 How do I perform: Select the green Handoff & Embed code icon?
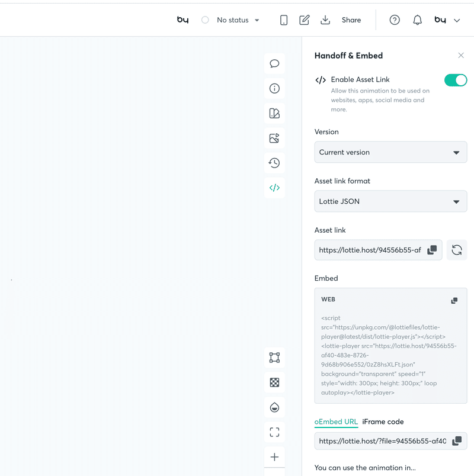coord(274,188)
